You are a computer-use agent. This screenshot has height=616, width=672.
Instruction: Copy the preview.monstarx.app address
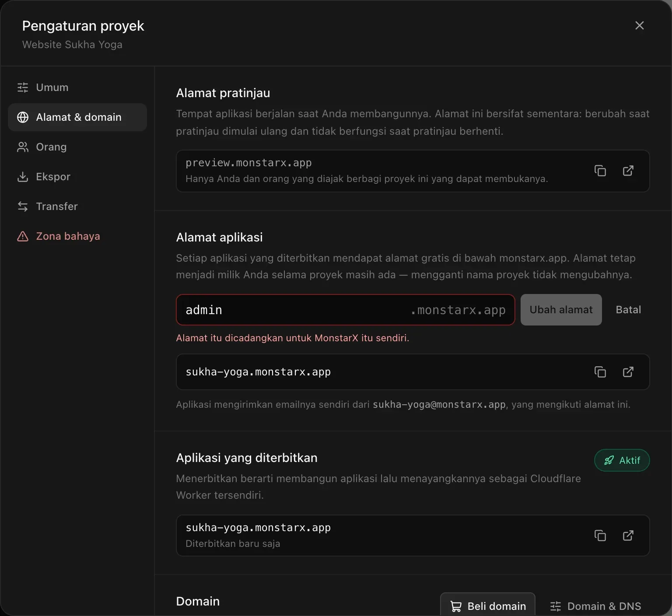point(600,171)
